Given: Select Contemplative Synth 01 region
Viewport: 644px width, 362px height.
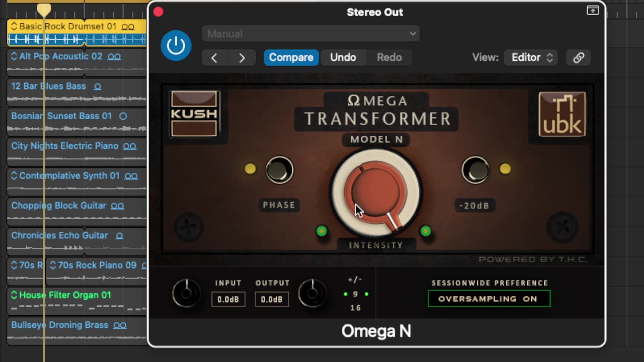Looking at the screenshot, I should pos(77,182).
